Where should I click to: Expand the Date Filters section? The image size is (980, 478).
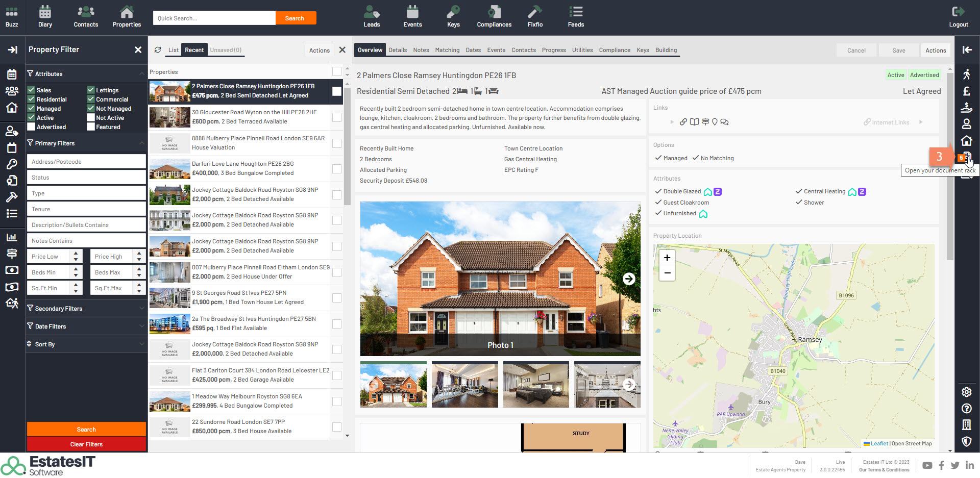click(x=86, y=326)
